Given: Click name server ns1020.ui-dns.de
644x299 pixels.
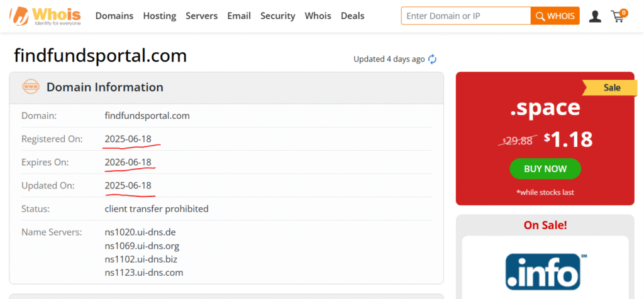Looking at the screenshot, I should pos(140,232).
